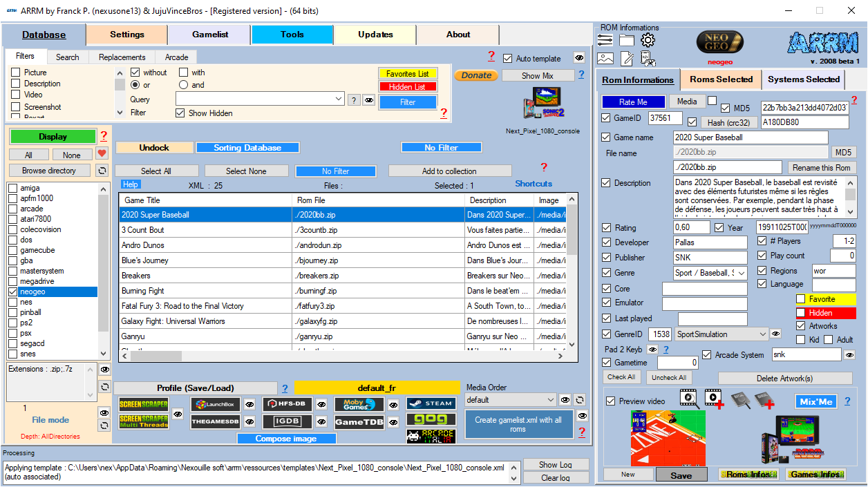This screenshot has width=868, height=487.
Task: Click the heart favorites icon
Action: coord(102,154)
